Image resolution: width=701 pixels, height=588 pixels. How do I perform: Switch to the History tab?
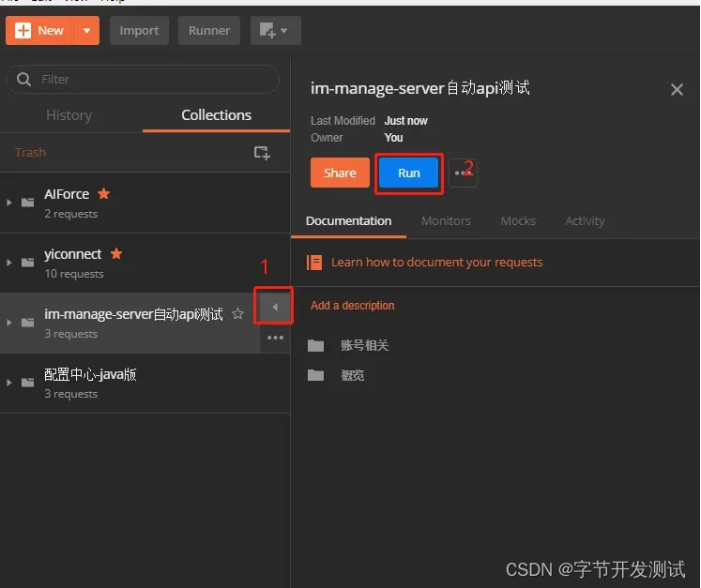(x=69, y=115)
